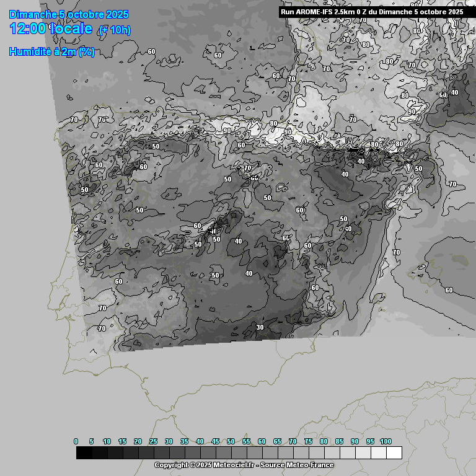Pick the white swatch under legend label 100
This screenshot has height=476, width=476.
click(394, 453)
